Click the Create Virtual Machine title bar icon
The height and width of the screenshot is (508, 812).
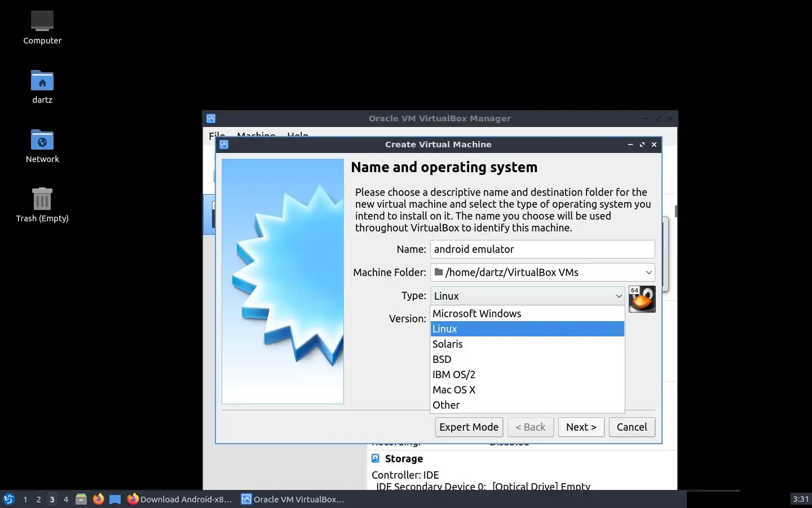pyautogui.click(x=224, y=144)
